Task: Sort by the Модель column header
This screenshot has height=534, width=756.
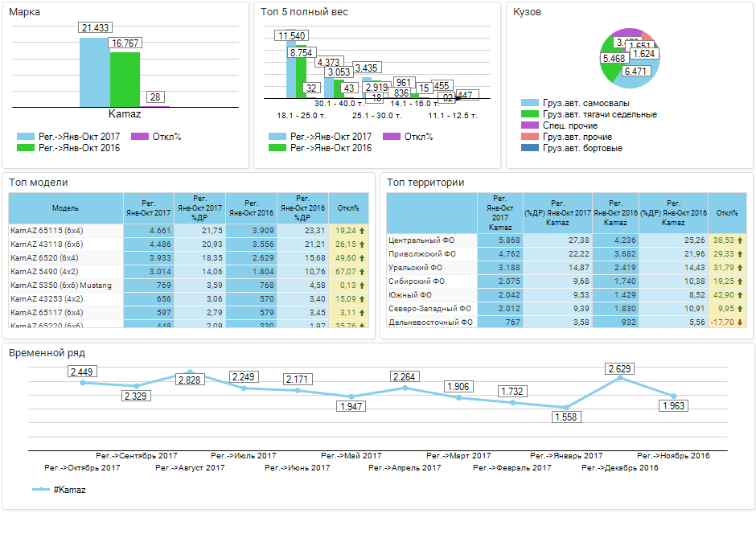Action: click(66, 208)
